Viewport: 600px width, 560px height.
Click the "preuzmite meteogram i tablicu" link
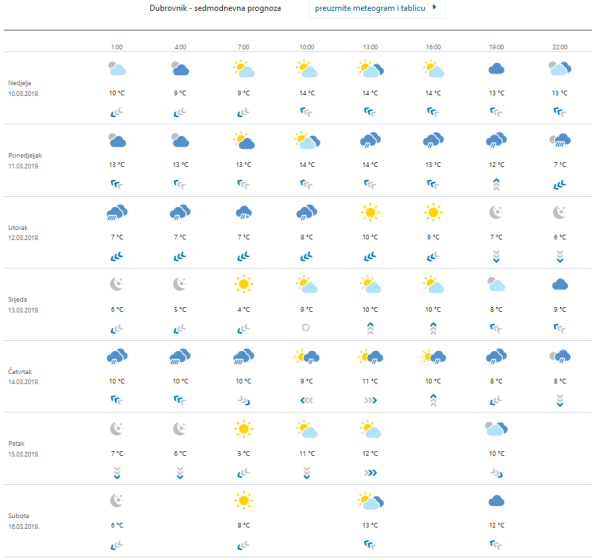pyautogui.click(x=362, y=8)
